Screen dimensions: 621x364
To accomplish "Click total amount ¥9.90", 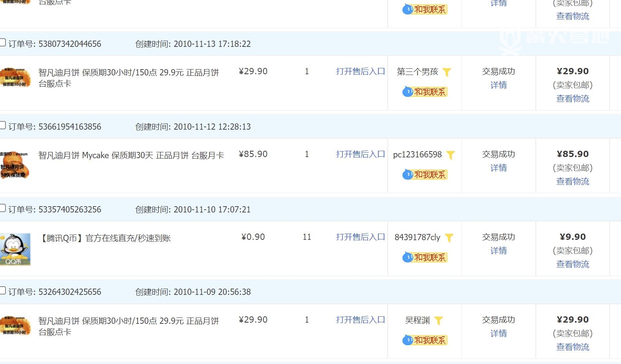I will point(573,237).
